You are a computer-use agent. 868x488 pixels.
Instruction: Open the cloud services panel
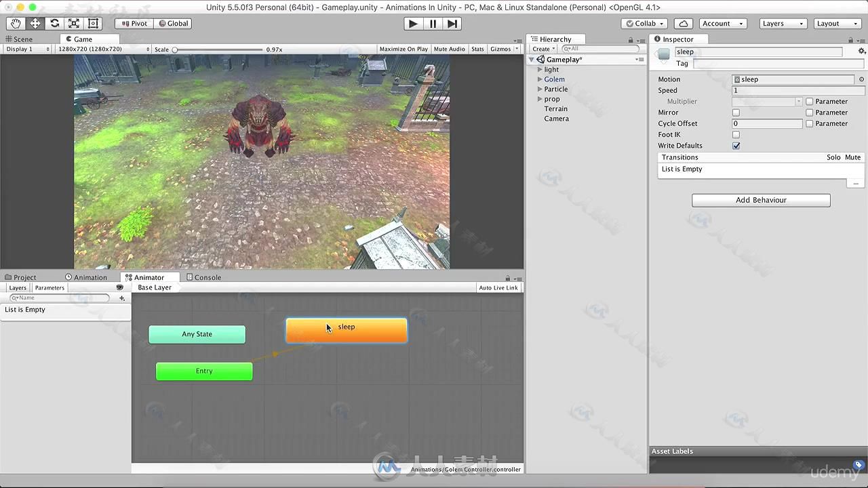(x=684, y=23)
